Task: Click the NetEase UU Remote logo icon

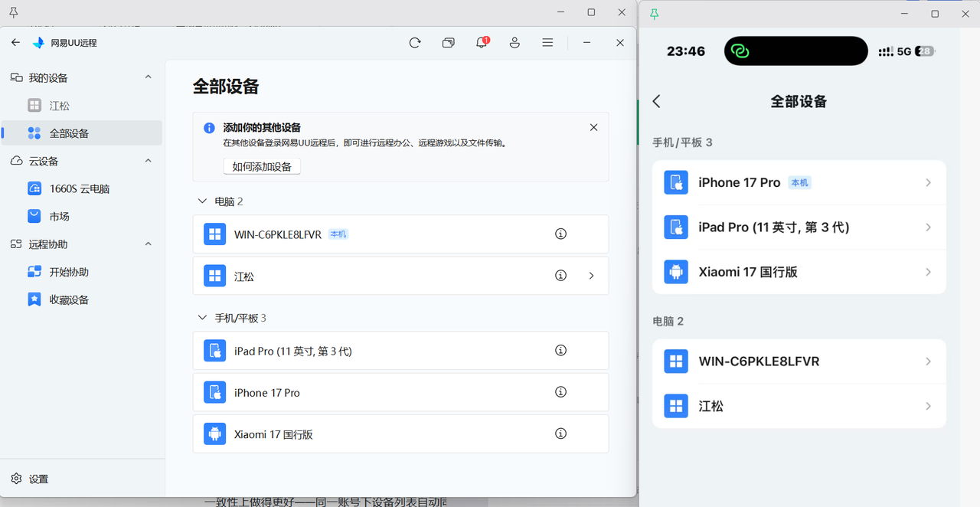Action: click(x=38, y=43)
